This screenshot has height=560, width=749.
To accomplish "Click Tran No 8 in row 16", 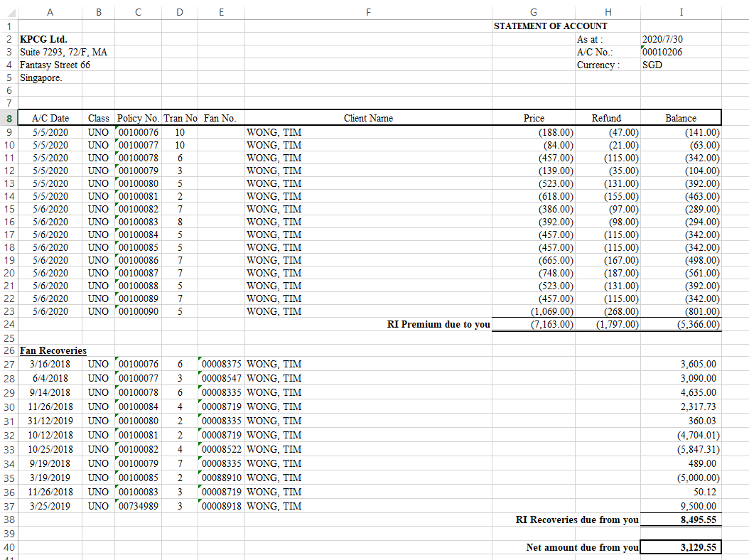I will 180,222.
